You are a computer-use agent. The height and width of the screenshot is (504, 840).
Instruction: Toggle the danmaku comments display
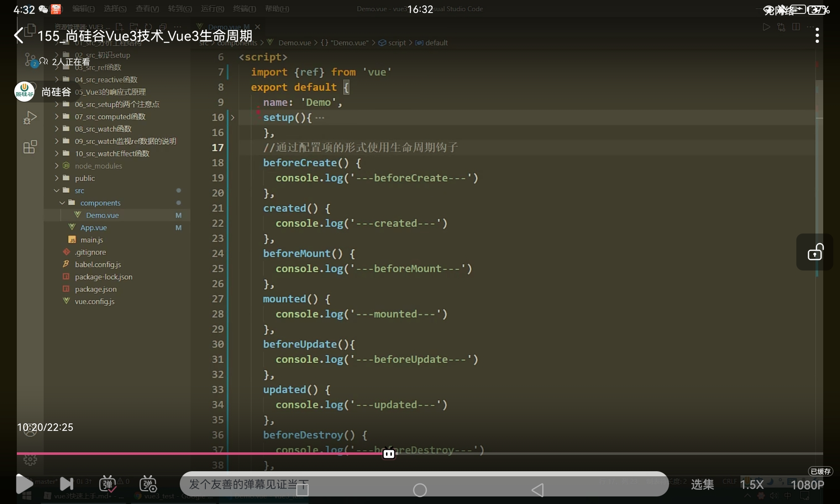coord(108,484)
